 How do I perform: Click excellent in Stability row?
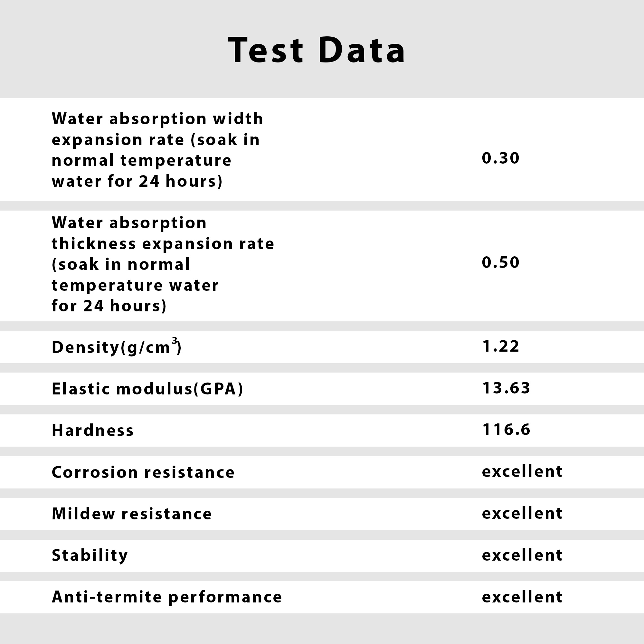(x=522, y=555)
